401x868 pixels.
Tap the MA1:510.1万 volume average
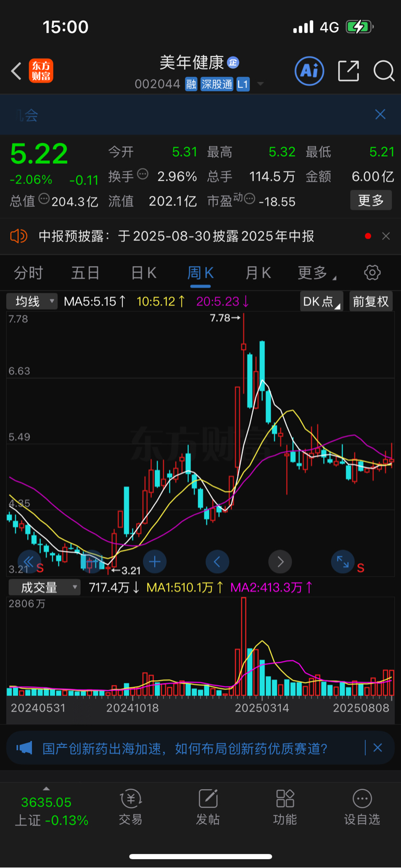point(185,588)
